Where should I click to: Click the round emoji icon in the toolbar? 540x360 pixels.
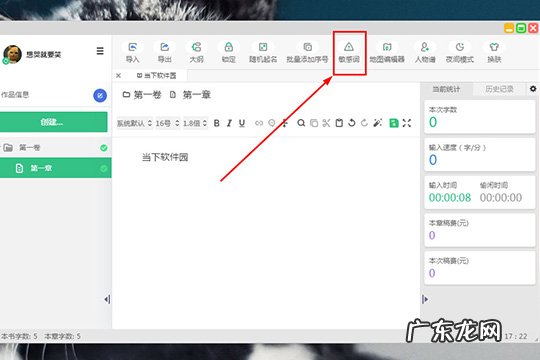click(x=272, y=123)
